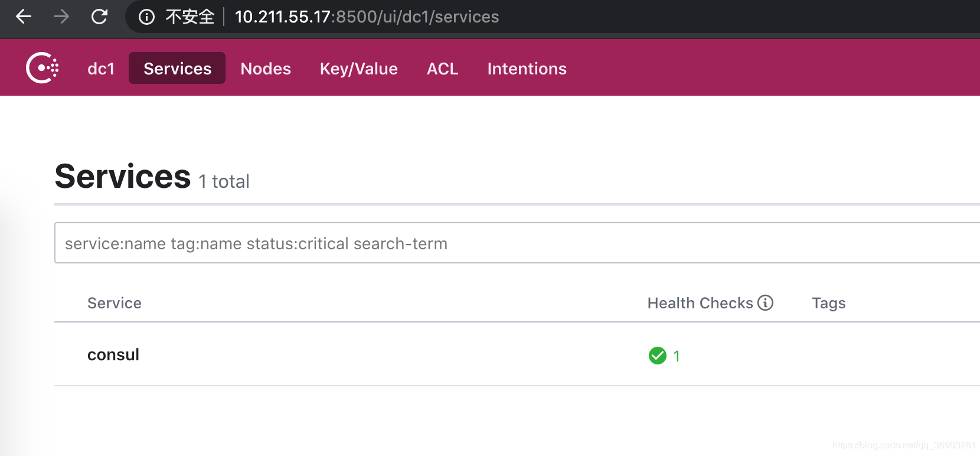
Task: Click the browser address bar URL
Action: 367,17
